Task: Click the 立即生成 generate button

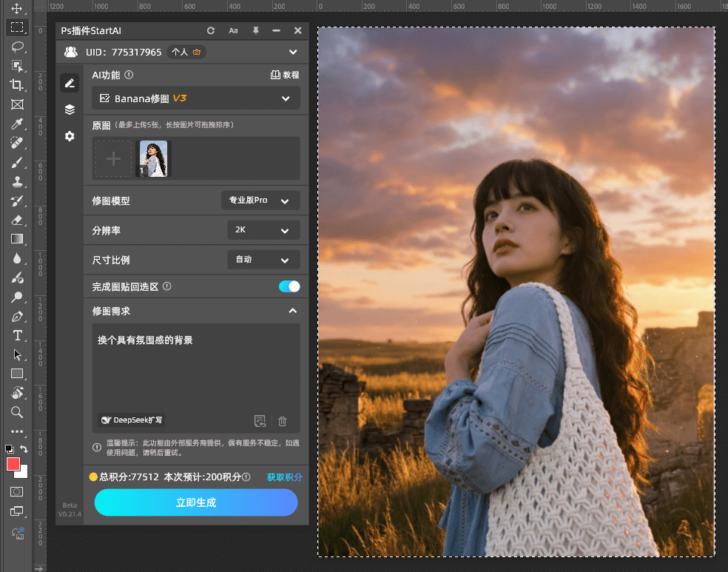Action: click(195, 502)
